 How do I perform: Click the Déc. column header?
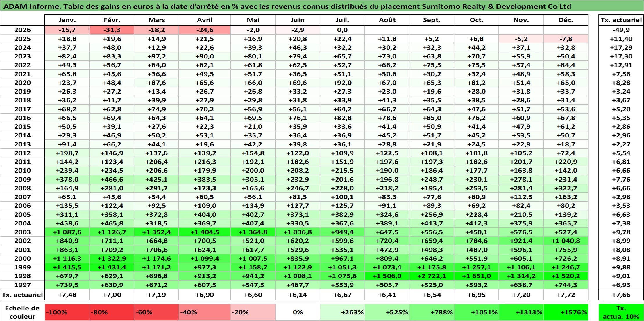(x=566, y=20)
